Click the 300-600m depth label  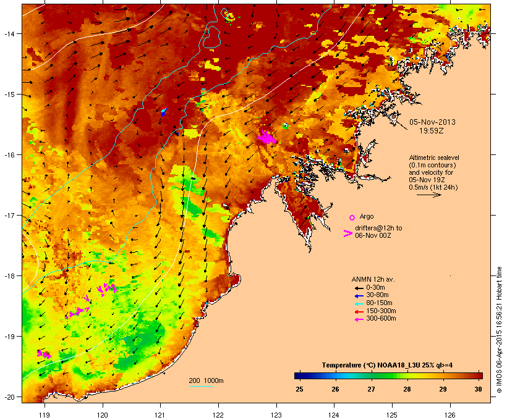coord(381,319)
